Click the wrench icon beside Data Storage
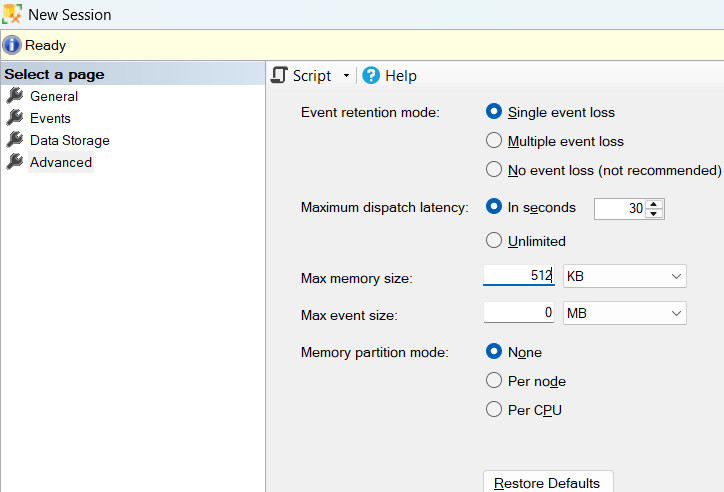 click(x=15, y=140)
